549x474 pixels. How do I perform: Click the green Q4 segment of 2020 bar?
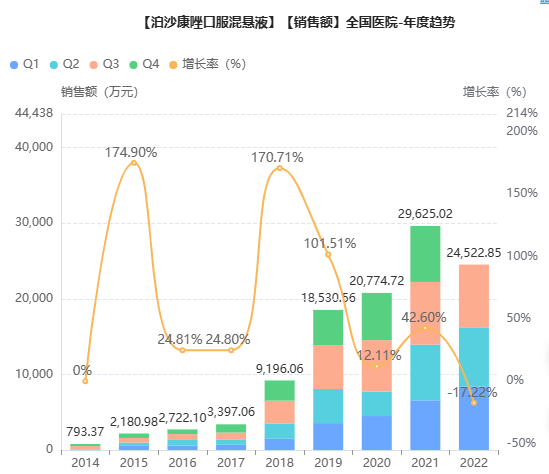coord(377,316)
